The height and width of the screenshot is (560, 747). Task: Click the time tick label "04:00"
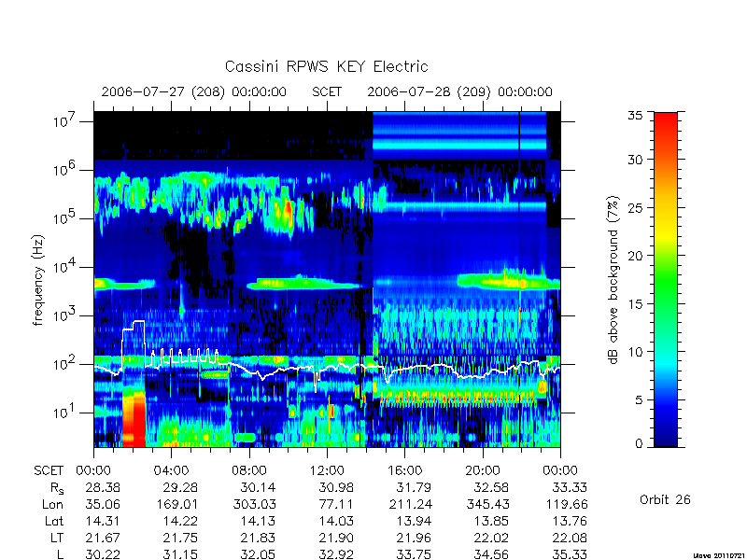[x=171, y=470]
